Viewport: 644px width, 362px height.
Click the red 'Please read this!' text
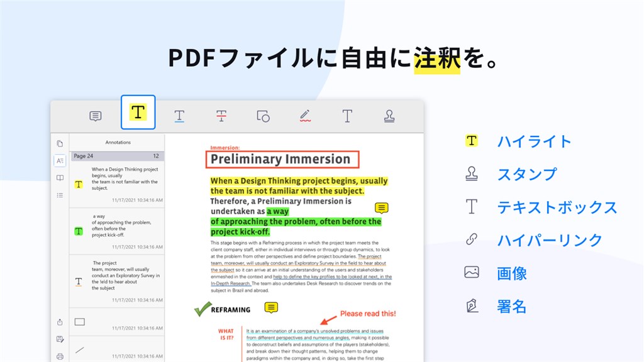click(x=368, y=314)
